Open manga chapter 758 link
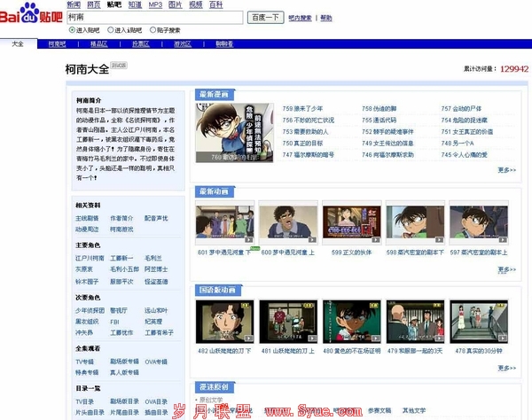 pos(379,109)
